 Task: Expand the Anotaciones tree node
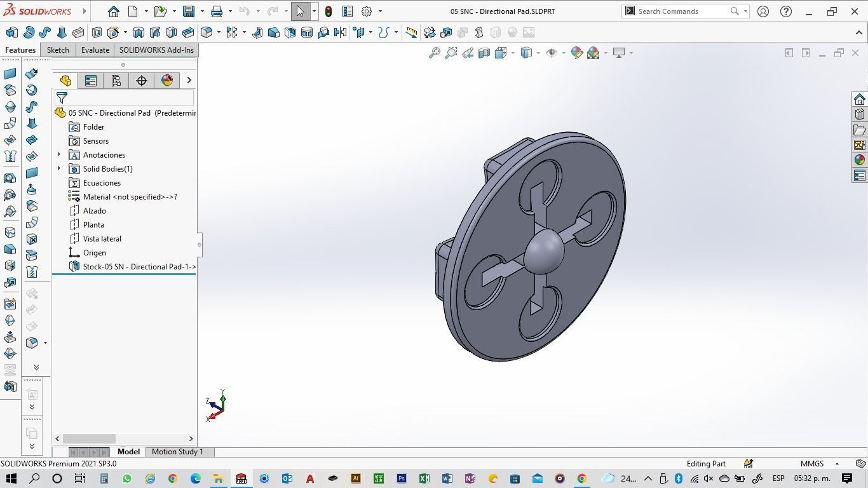click(59, 155)
